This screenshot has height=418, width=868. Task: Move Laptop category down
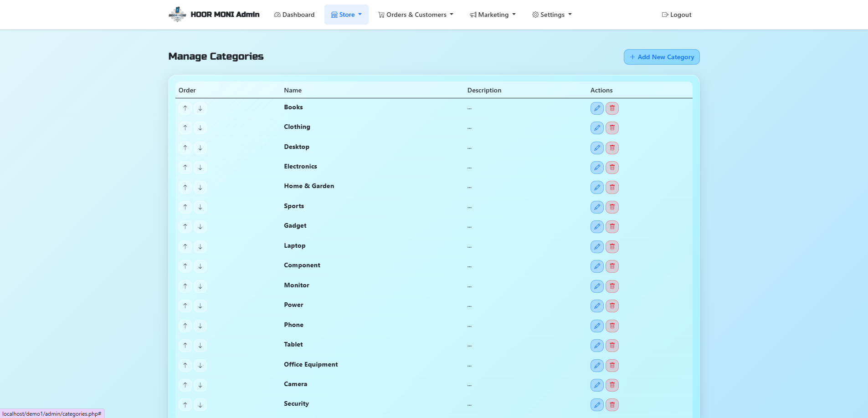pyautogui.click(x=200, y=247)
